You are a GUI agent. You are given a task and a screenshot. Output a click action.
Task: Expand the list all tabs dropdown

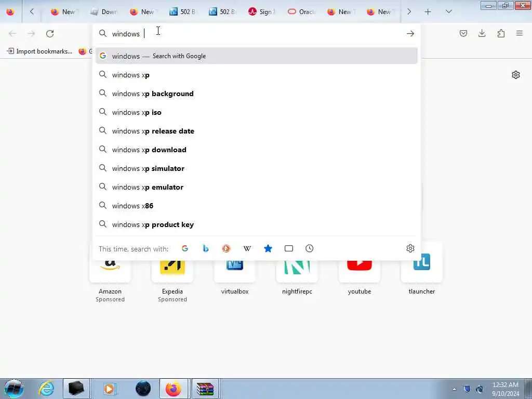pyautogui.click(x=449, y=11)
